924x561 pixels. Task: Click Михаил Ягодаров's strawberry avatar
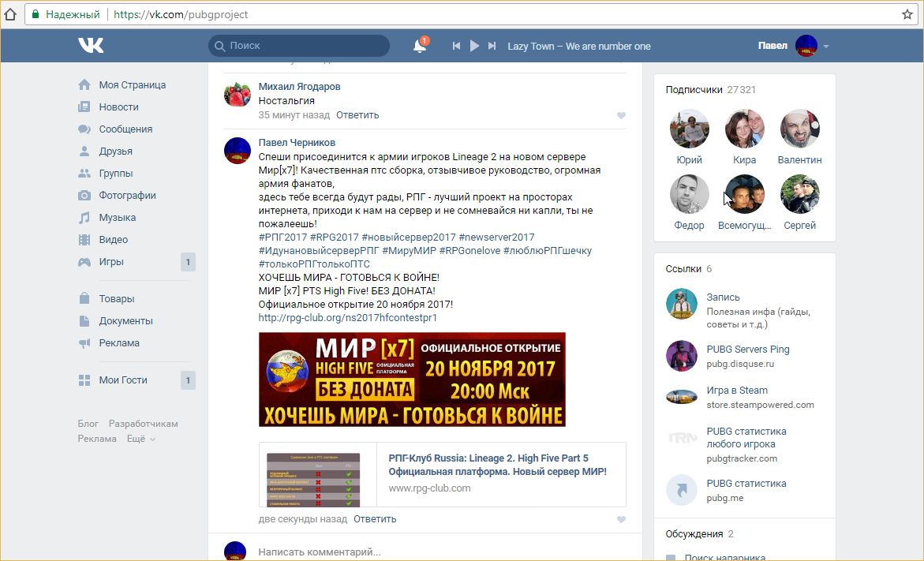(237, 94)
